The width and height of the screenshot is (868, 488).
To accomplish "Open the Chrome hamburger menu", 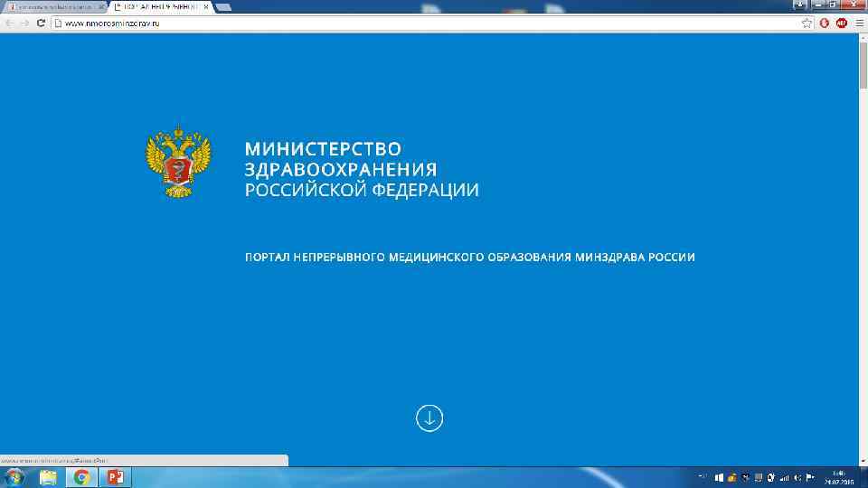I will coord(859,23).
